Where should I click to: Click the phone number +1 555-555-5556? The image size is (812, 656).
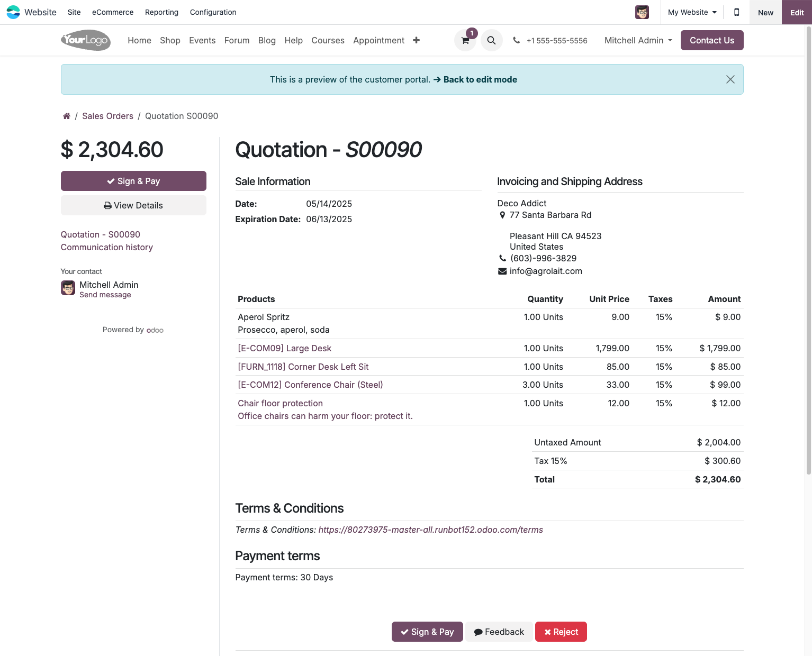click(557, 41)
